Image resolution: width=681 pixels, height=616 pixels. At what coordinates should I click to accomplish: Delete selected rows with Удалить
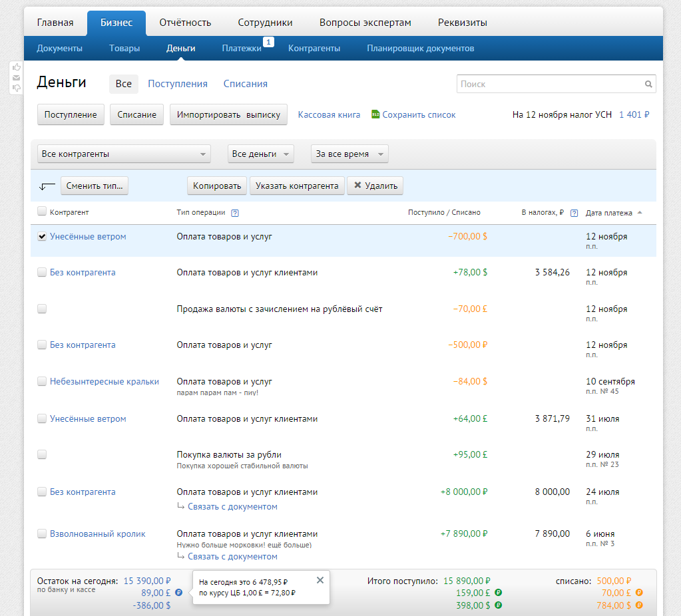pyautogui.click(x=375, y=186)
